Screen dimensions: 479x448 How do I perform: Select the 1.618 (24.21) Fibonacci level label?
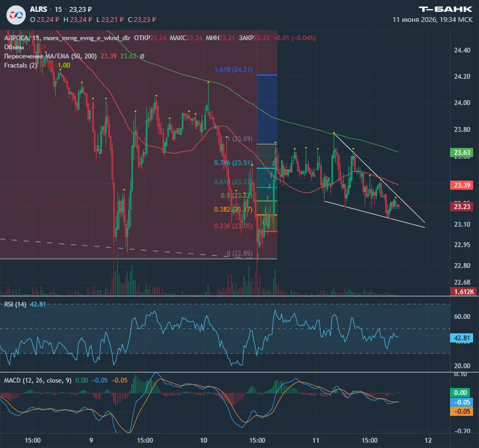pos(233,70)
